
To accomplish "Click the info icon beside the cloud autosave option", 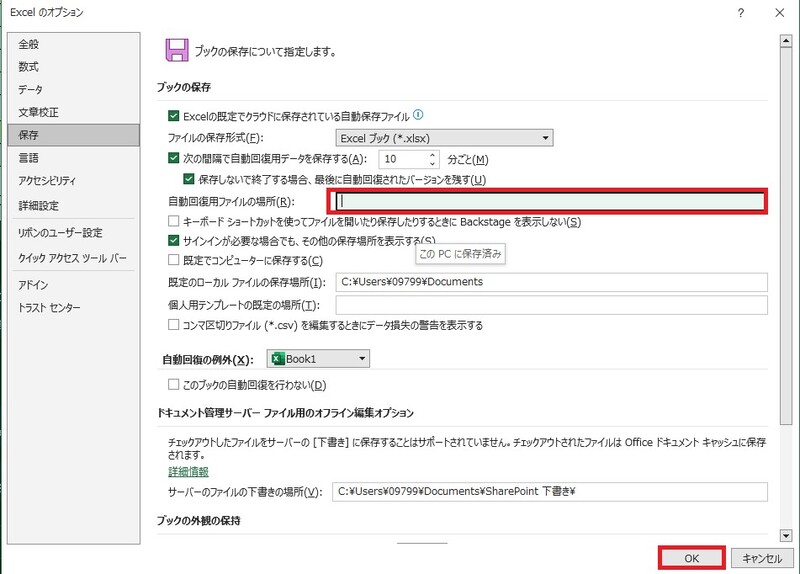I will [x=418, y=115].
